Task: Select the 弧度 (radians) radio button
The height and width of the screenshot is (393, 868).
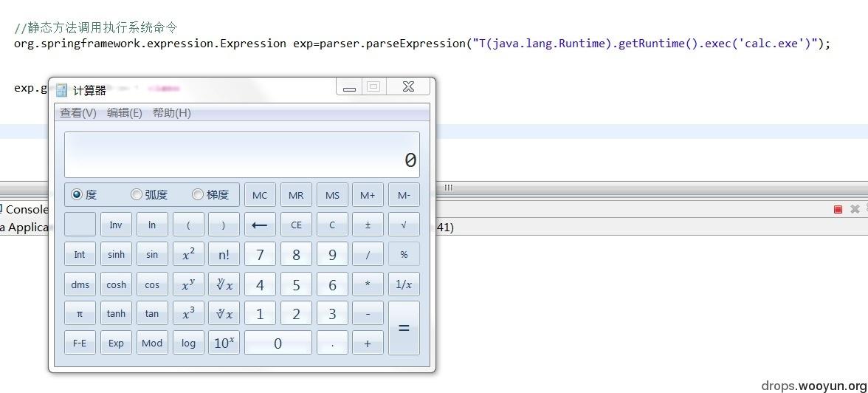Action: pyautogui.click(x=136, y=194)
